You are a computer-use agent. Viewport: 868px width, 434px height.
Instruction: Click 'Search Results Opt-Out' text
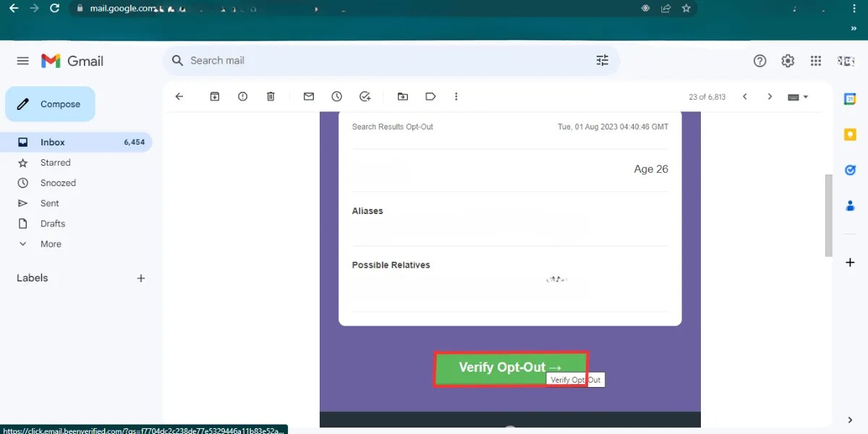(x=392, y=127)
